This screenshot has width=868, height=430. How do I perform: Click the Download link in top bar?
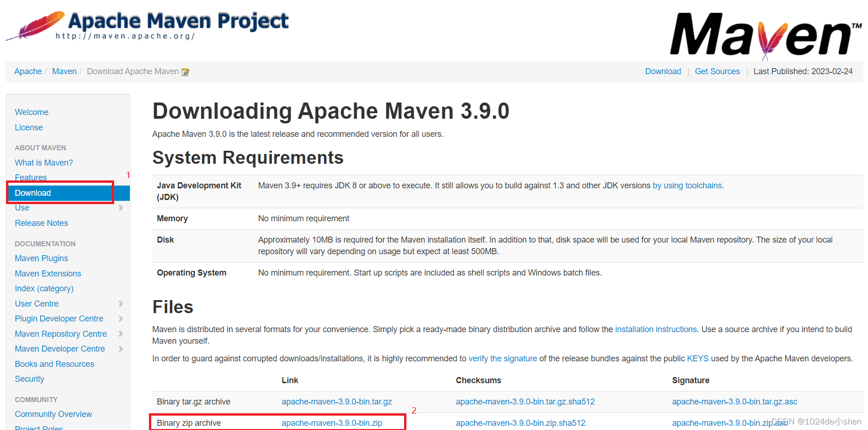point(663,71)
